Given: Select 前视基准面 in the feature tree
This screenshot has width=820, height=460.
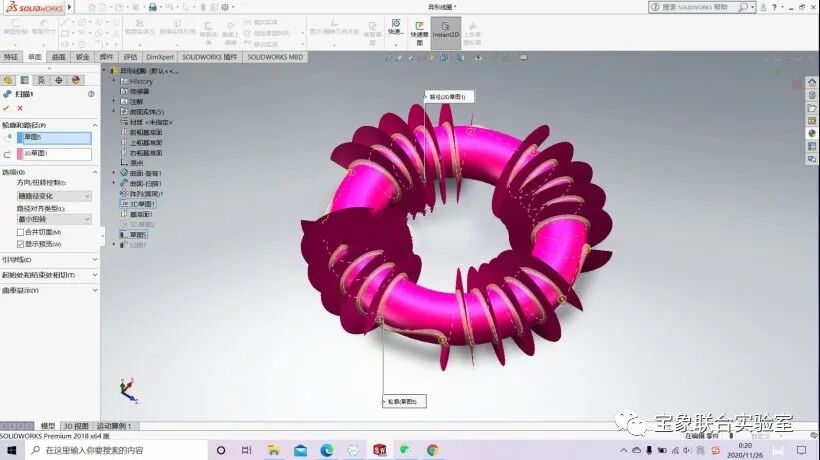Looking at the screenshot, I should [141, 132].
